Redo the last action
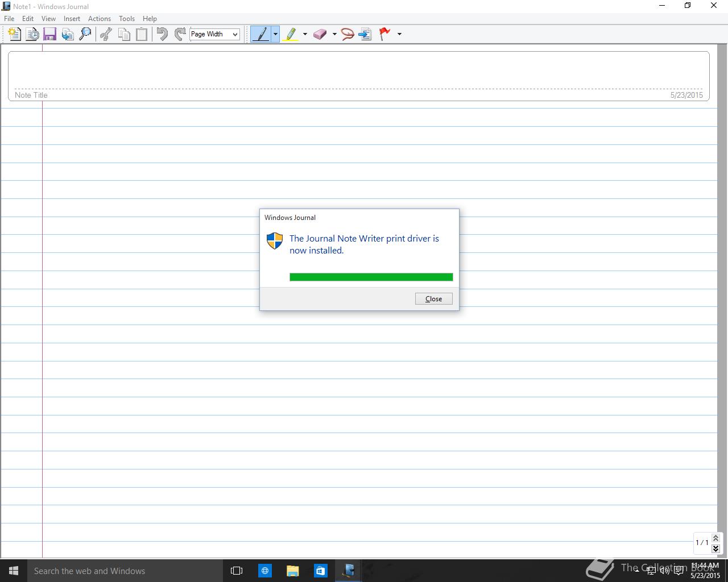The height and width of the screenshot is (582, 728). tap(180, 34)
